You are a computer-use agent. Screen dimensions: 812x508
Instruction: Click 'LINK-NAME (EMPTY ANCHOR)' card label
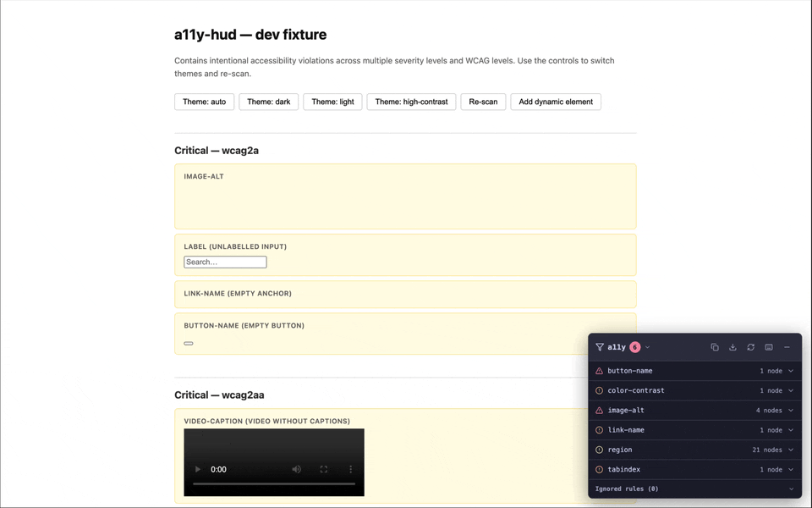point(238,294)
